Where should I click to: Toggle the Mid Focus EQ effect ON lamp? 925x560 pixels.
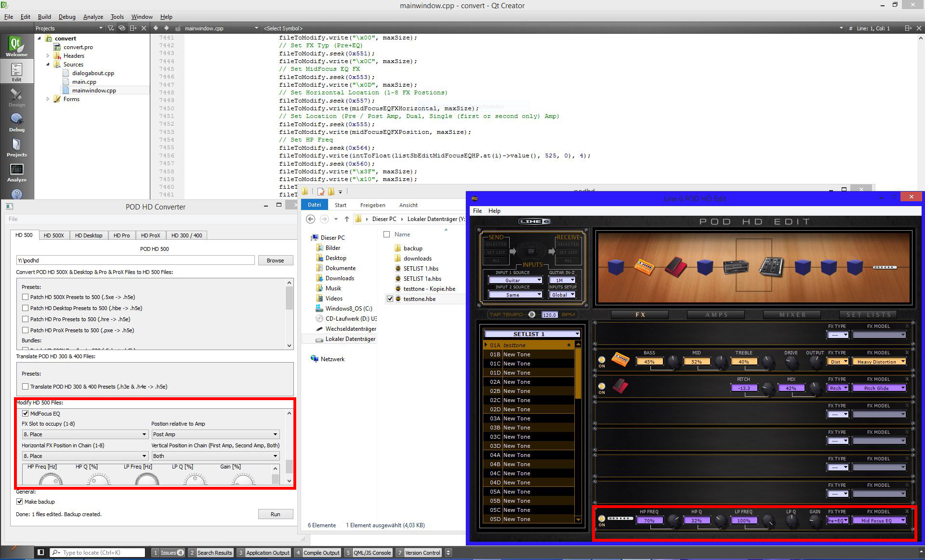[602, 519]
